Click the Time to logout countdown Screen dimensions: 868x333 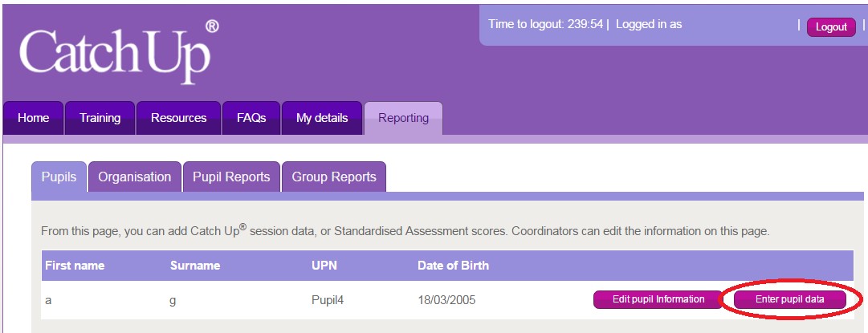tap(545, 24)
